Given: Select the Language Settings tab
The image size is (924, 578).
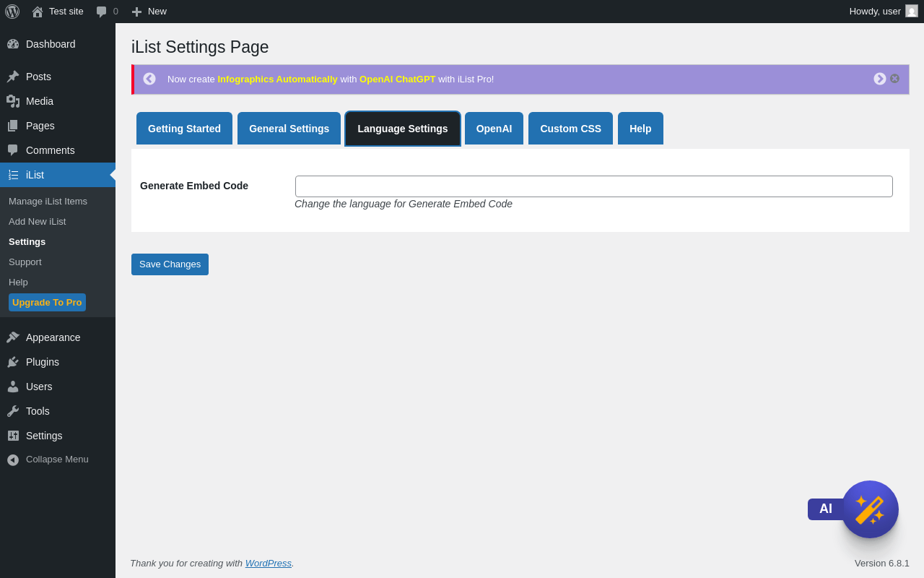Looking at the screenshot, I should [x=403, y=129].
